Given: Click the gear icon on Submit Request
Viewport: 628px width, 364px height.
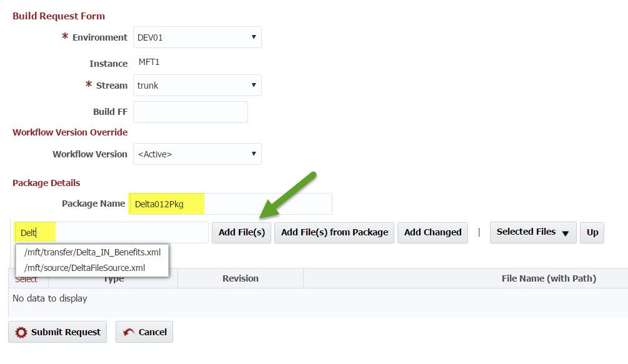Looking at the screenshot, I should pyautogui.click(x=21, y=332).
